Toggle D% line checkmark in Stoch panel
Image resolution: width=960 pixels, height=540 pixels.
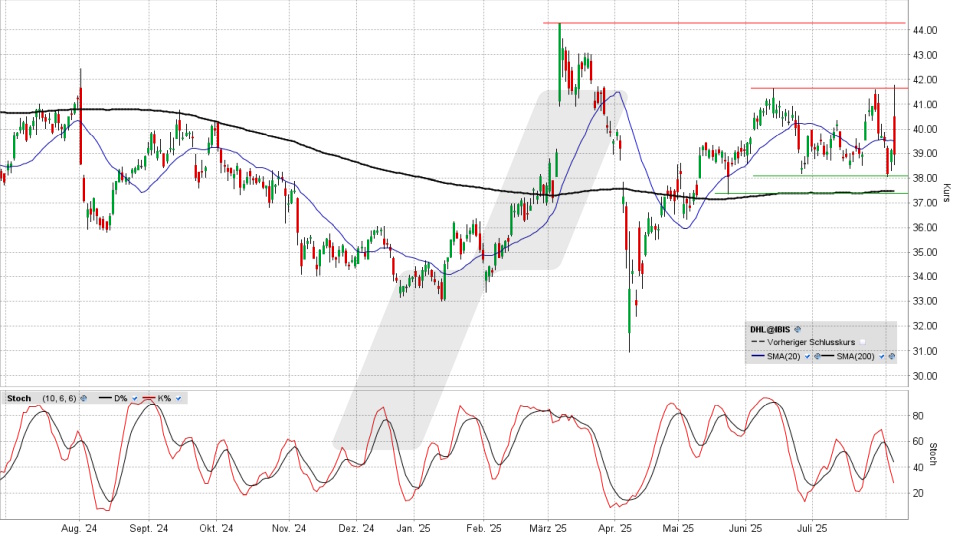(x=135, y=398)
